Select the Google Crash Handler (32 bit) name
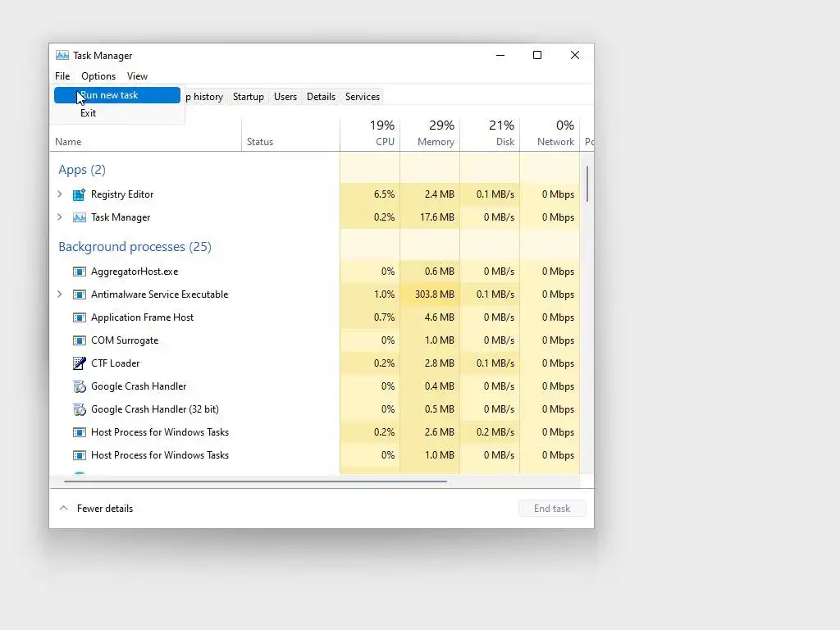840x630 pixels. tap(155, 409)
